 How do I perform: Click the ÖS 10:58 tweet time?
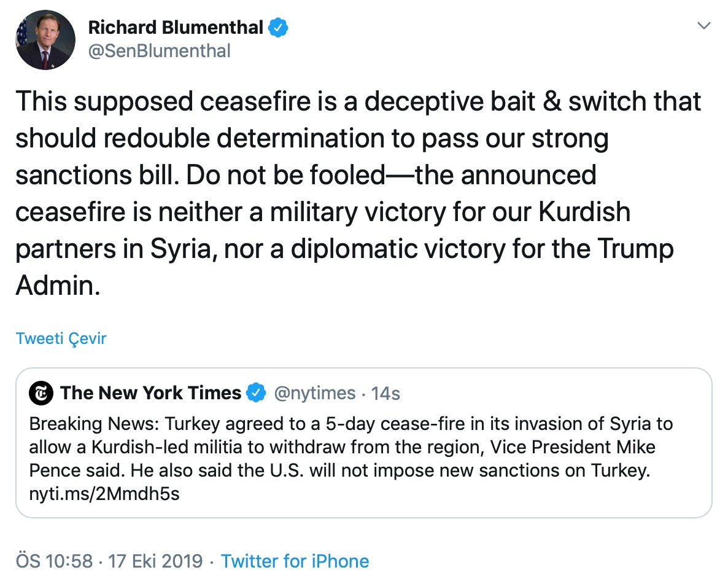[54, 561]
